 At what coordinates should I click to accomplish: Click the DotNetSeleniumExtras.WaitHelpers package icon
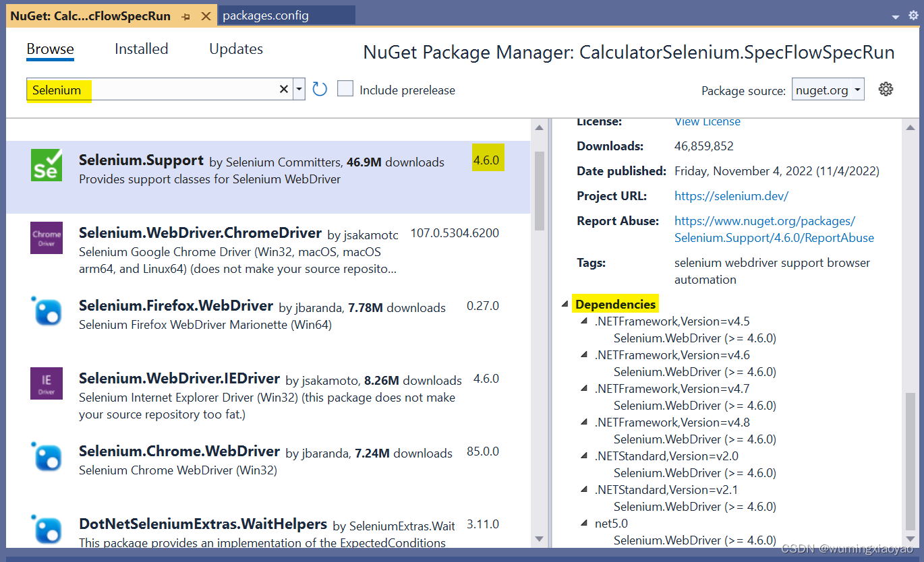tap(47, 529)
